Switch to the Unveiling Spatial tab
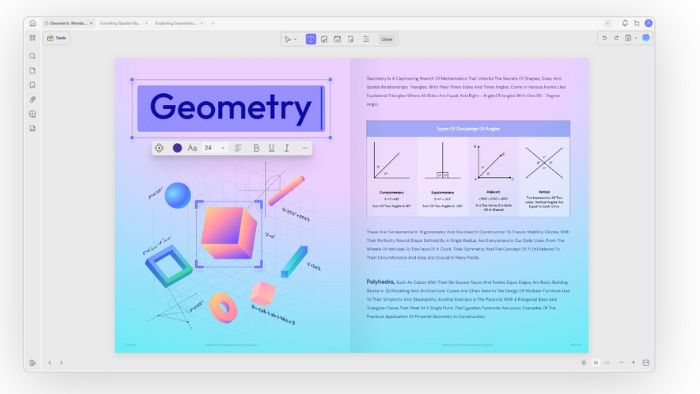Screen dimensions: 700x394 click(120, 23)
